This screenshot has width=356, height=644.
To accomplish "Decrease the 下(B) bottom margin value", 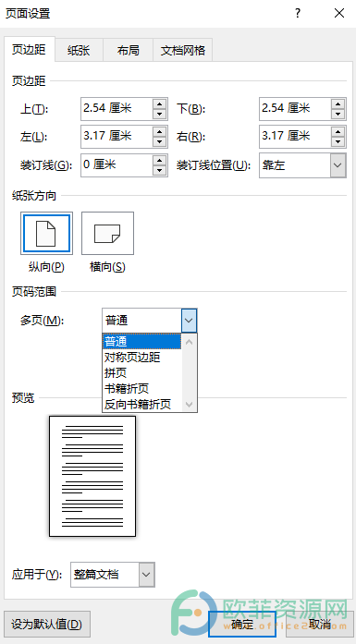I will [x=338, y=115].
